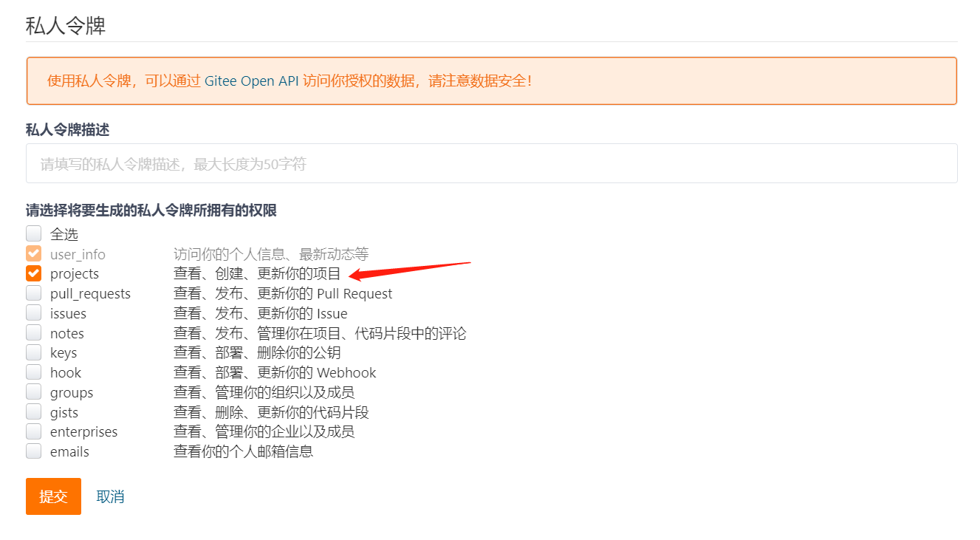
Task: Click the pull_requests label text
Action: point(90,294)
